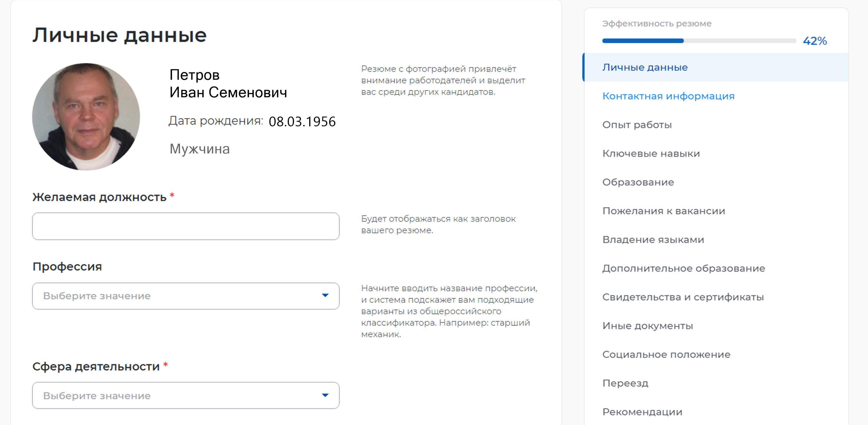
Task: Click the Сфера деятельности field label
Action: point(96,366)
